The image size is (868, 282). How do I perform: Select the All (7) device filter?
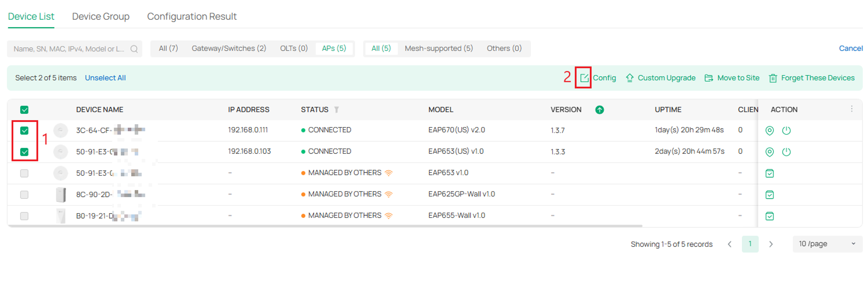168,48
